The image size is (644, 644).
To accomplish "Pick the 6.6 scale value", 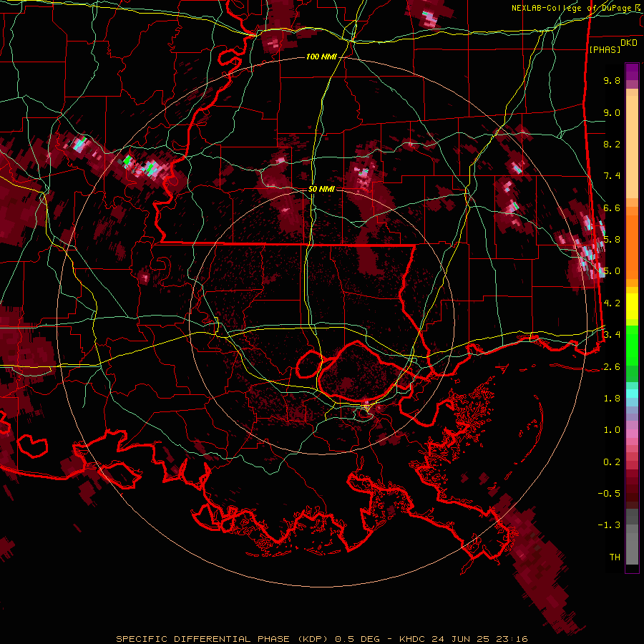I will click(x=612, y=208).
